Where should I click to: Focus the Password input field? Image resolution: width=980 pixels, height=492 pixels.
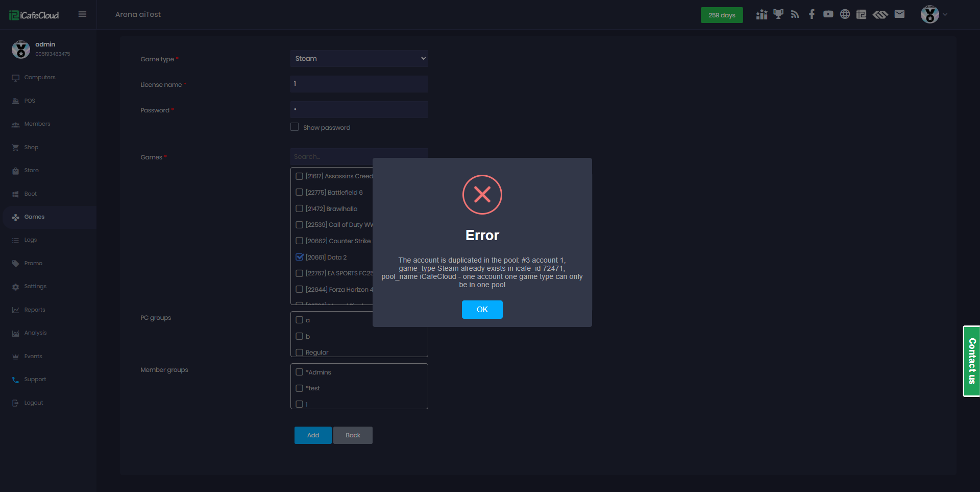click(359, 109)
